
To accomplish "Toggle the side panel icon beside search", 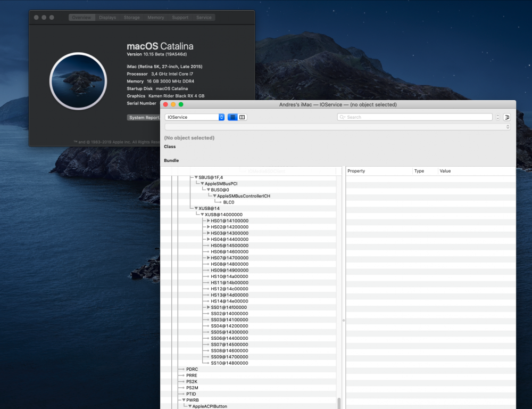I will click(x=507, y=117).
